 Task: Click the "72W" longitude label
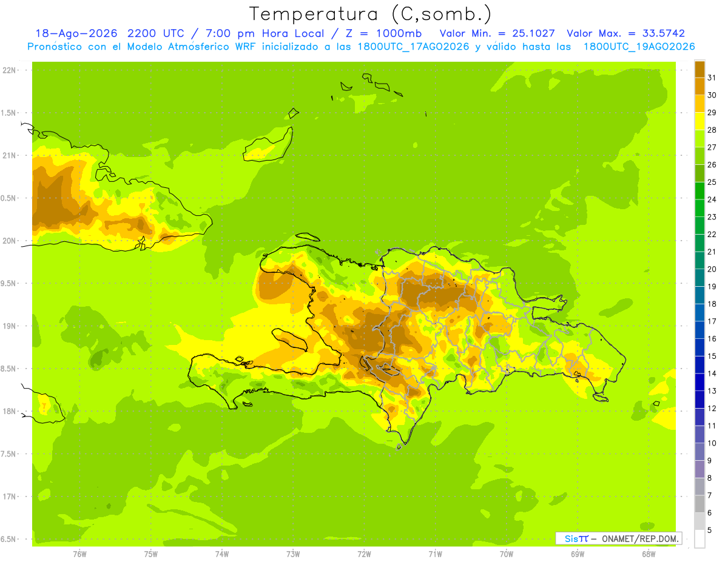[364, 554]
